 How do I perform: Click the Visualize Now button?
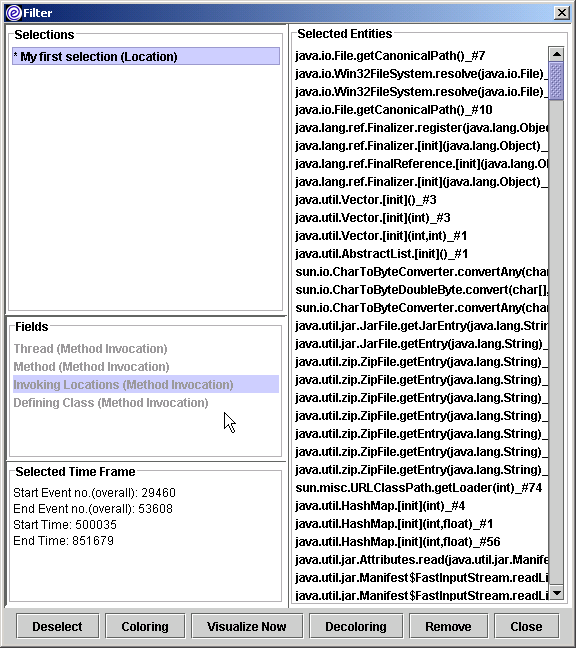[247, 627]
